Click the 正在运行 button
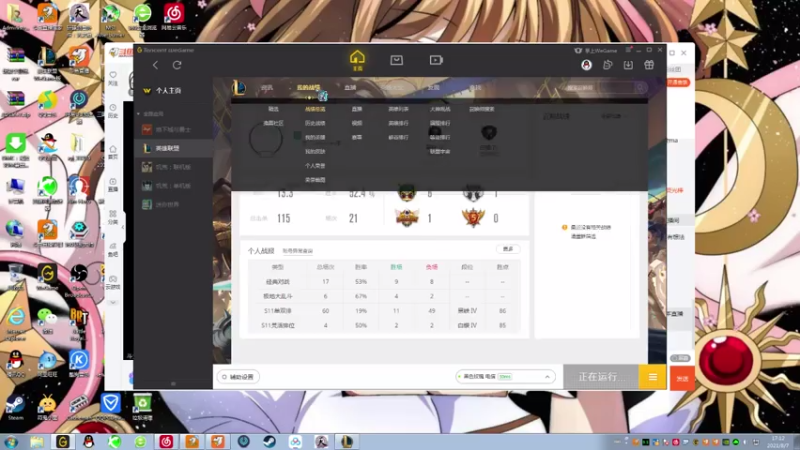Image resolution: width=800 pixels, height=450 pixels. click(601, 377)
